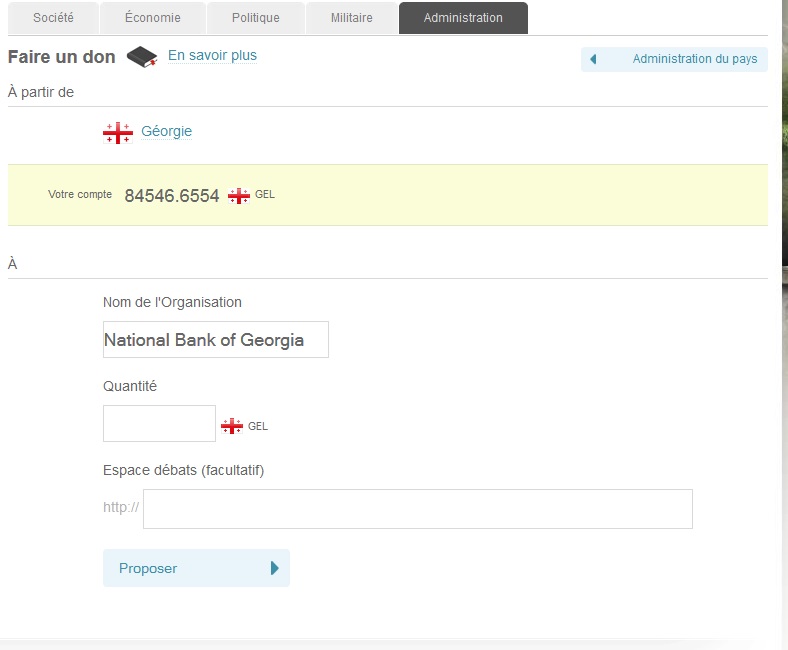Viewport: 788px width, 650px height.
Task: Switch to the Économie tab
Action: (153, 18)
